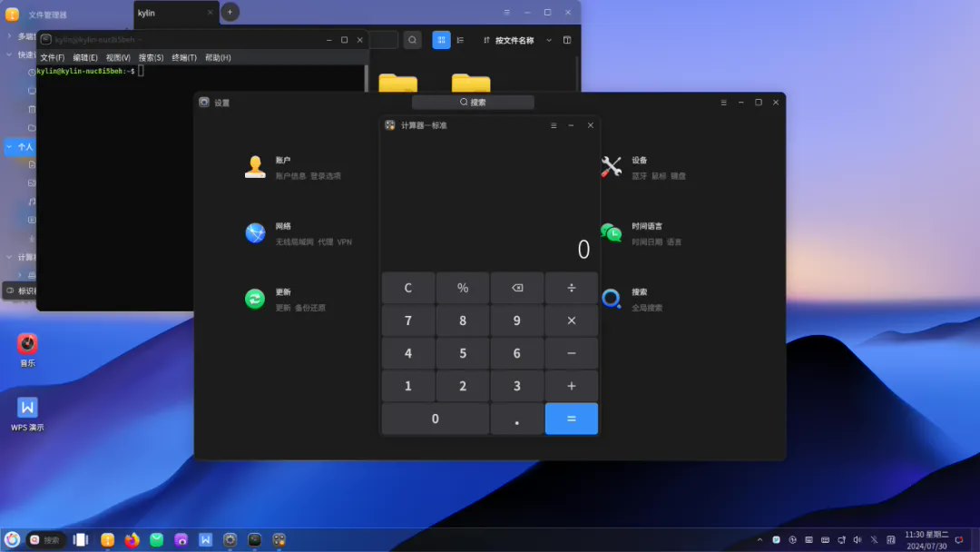The height and width of the screenshot is (552, 980).
Task: Switch file manager to list view
Action: 461,40
